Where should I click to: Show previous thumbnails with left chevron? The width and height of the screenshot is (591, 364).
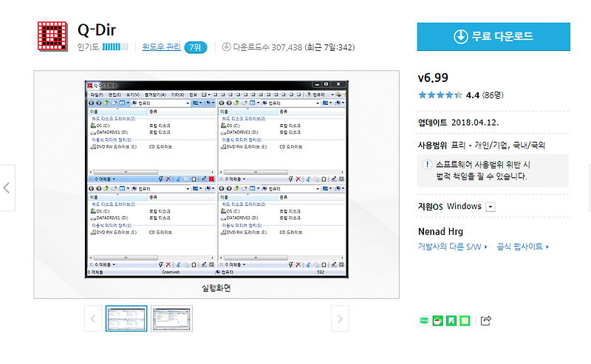click(93, 319)
